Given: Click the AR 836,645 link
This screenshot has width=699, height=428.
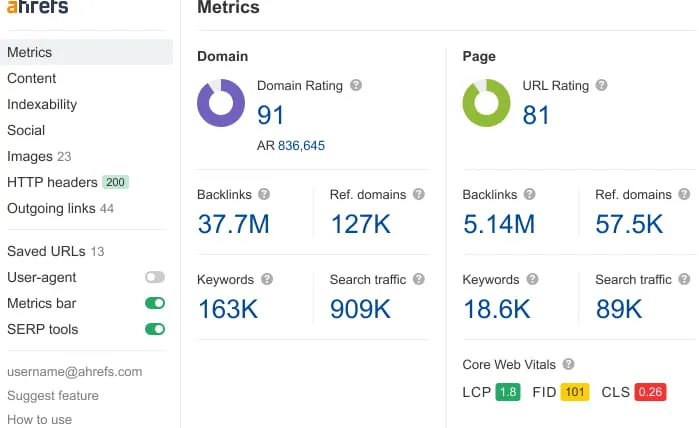Looking at the screenshot, I should (x=301, y=145).
